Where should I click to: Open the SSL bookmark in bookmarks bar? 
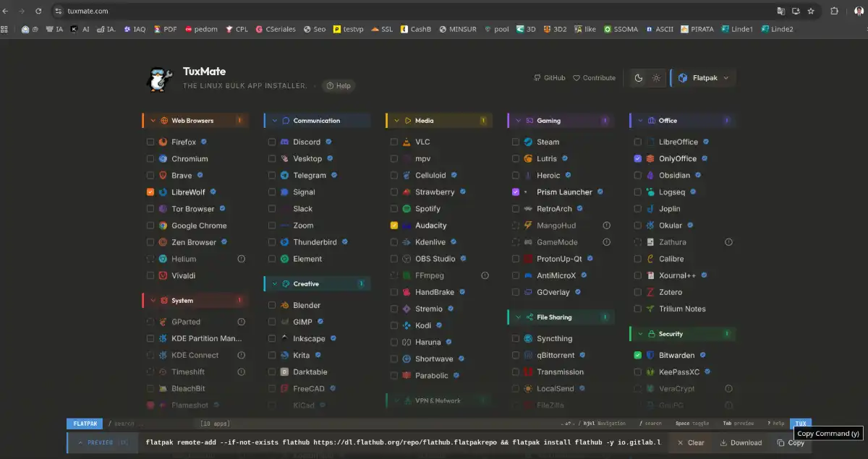(382, 30)
